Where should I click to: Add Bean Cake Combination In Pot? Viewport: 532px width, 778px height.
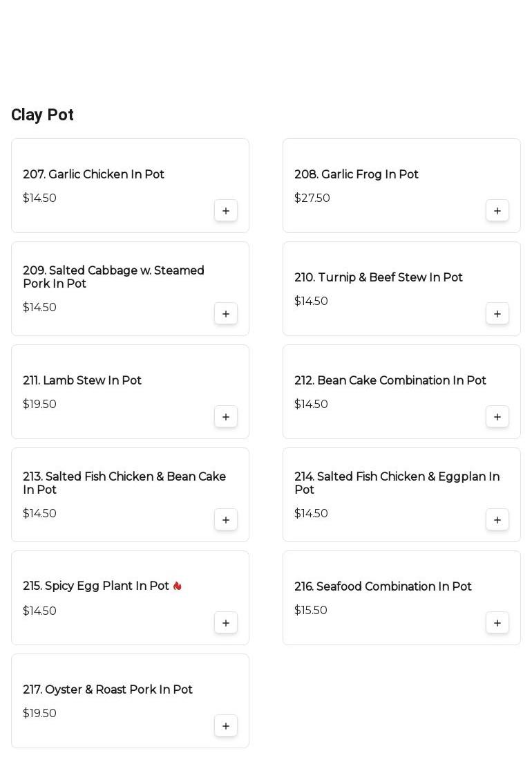tap(497, 417)
